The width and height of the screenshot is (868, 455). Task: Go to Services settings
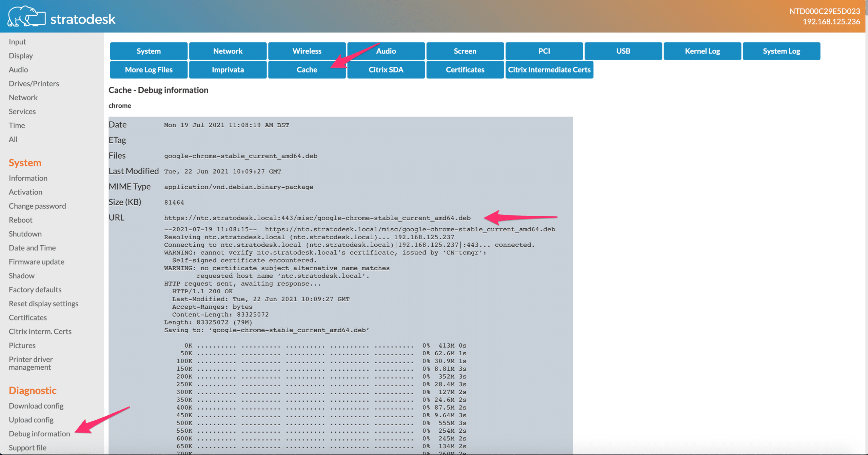click(x=22, y=111)
